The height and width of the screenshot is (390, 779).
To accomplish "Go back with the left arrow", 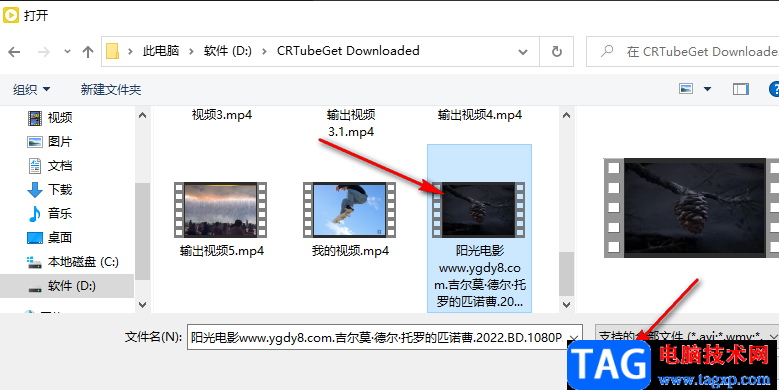I will click(x=14, y=52).
